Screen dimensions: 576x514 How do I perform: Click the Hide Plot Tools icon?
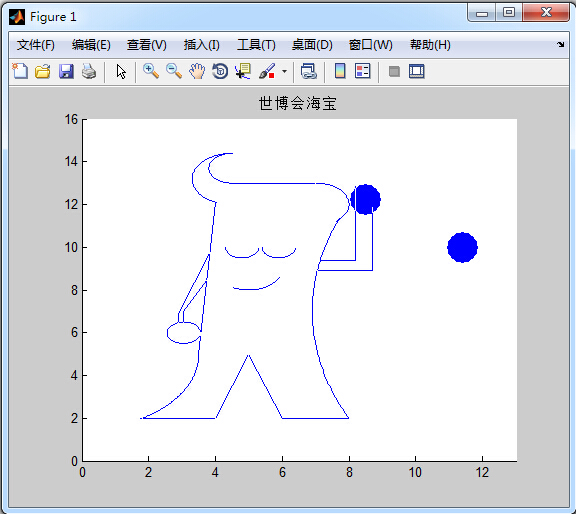coord(394,71)
